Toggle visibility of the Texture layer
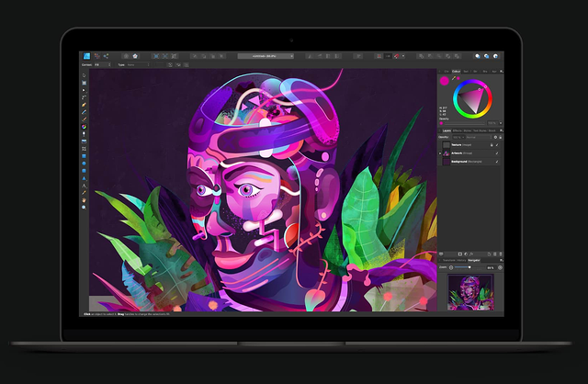Screen dimensions: 588x384 (498, 145)
